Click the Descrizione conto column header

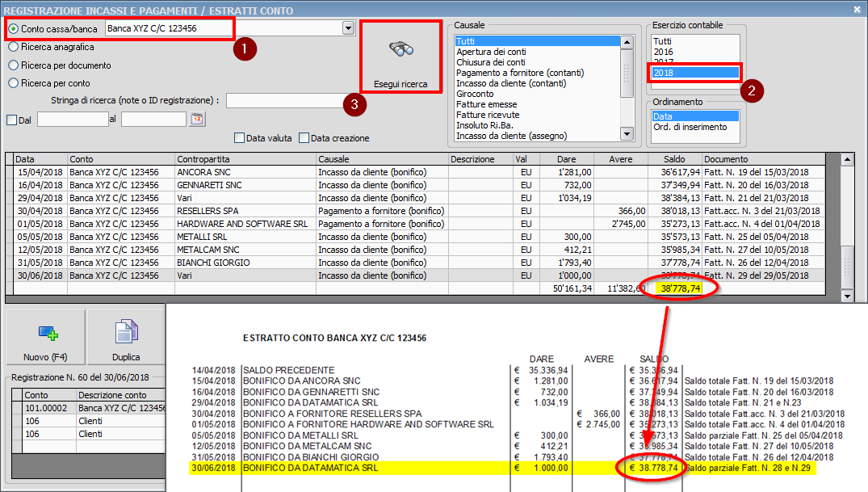pos(120,395)
